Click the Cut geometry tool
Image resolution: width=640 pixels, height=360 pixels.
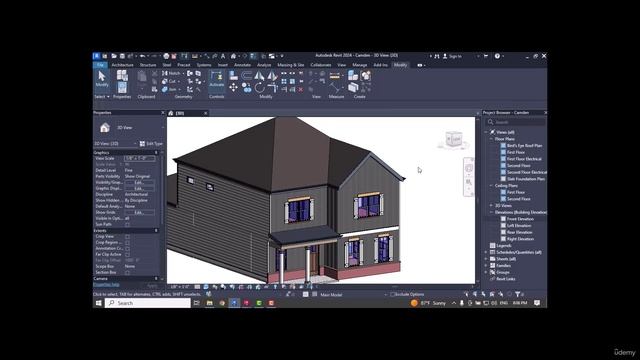[x=169, y=81]
